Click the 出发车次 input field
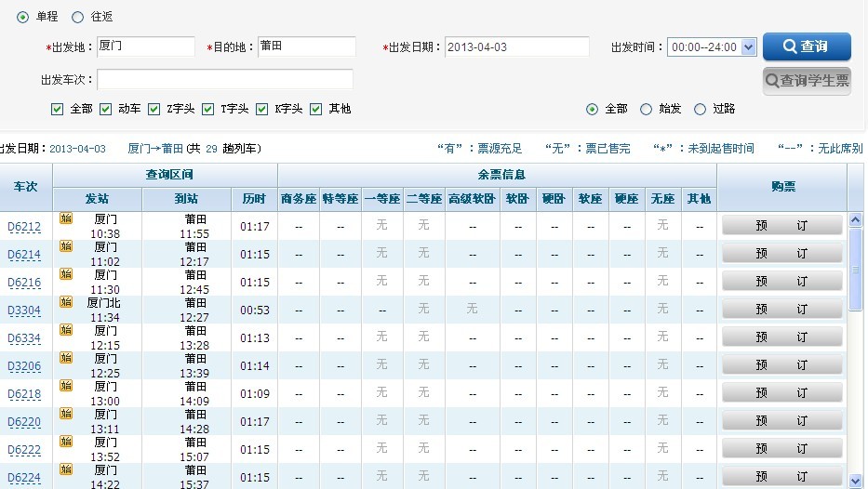The height and width of the screenshot is (489, 868). tap(224, 79)
